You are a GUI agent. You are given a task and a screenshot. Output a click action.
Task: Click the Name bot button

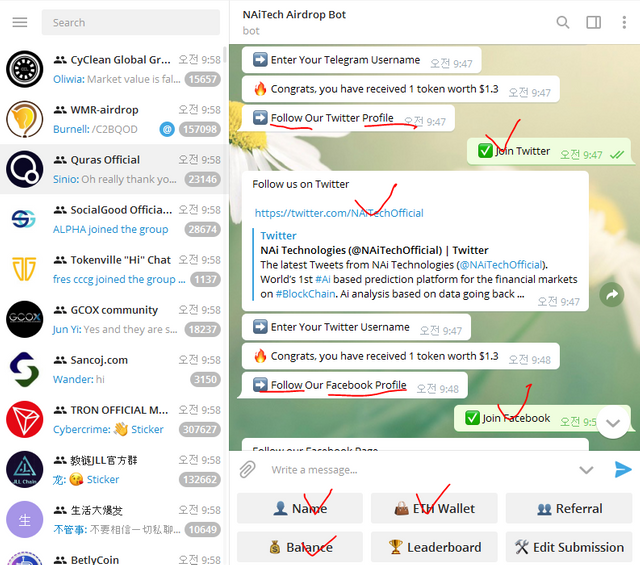300,508
